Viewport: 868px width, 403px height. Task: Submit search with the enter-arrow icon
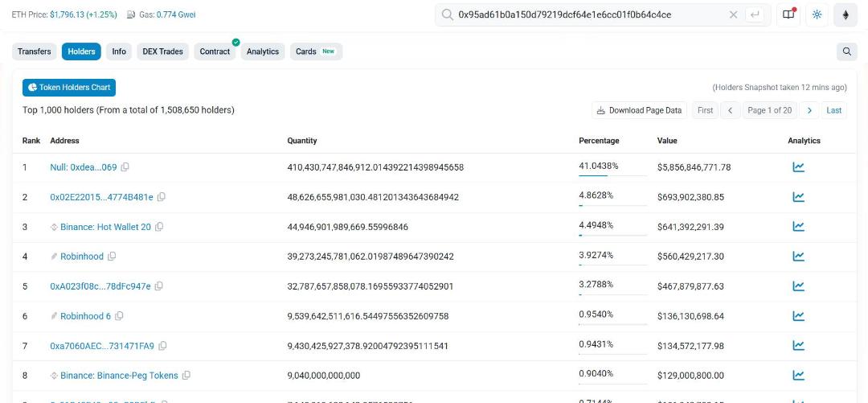(755, 15)
